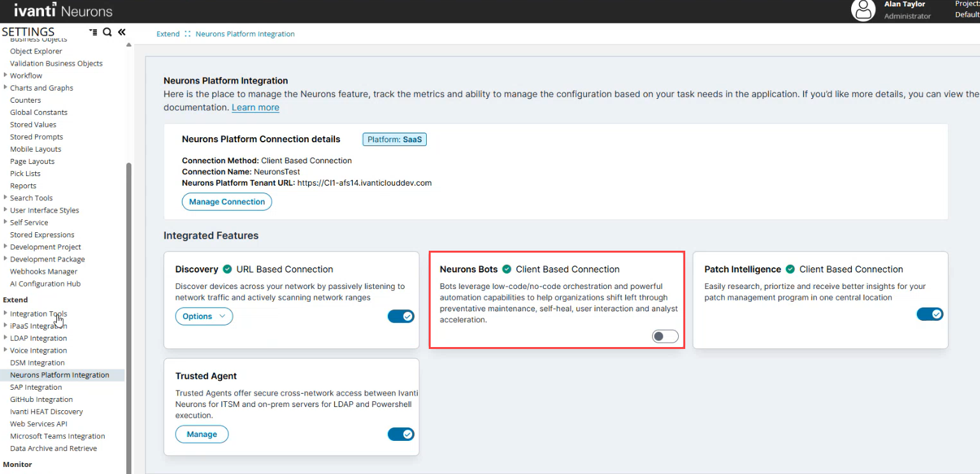The image size is (980, 474).
Task: Open GitHub Integration
Action: coord(41,399)
